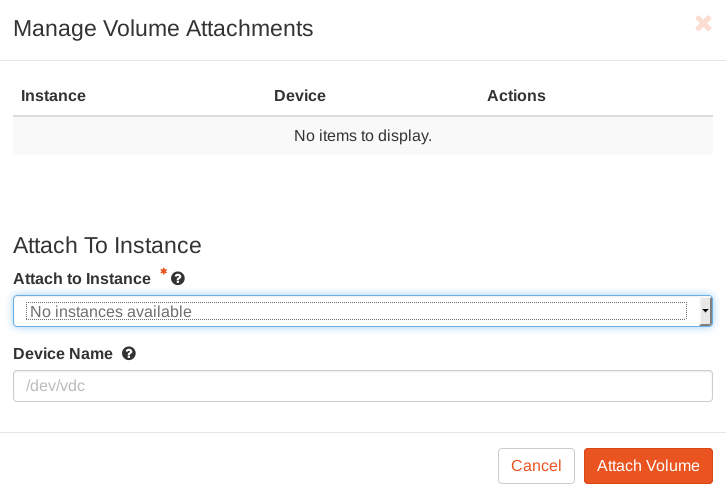Click the Attach Volume button
The width and height of the screenshot is (726, 498).
click(x=648, y=466)
